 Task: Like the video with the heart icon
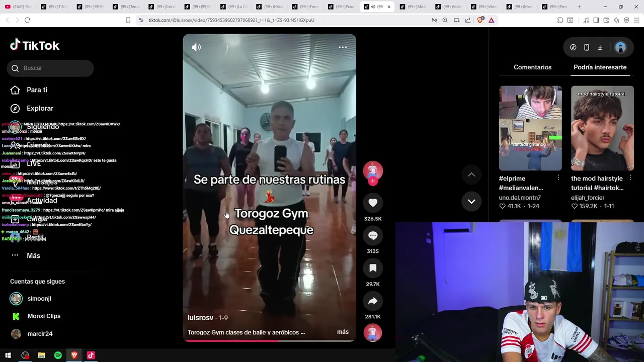click(373, 203)
